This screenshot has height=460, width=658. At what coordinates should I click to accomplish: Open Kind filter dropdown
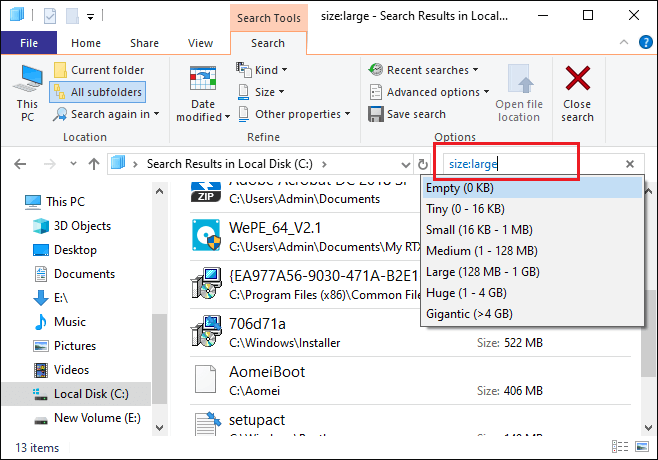(262, 70)
